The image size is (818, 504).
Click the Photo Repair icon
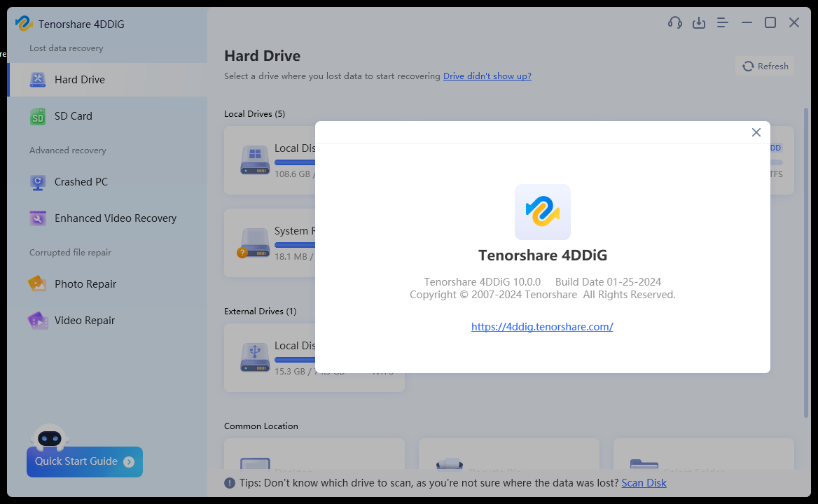click(x=38, y=284)
